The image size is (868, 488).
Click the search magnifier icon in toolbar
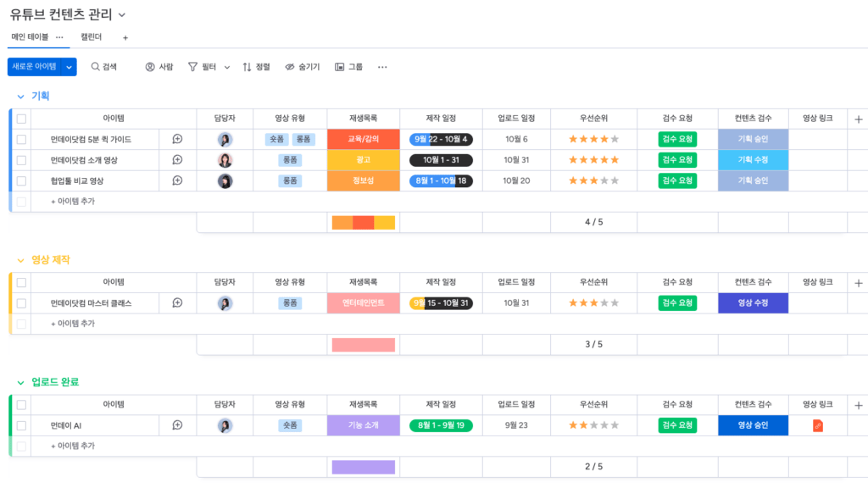[96, 67]
